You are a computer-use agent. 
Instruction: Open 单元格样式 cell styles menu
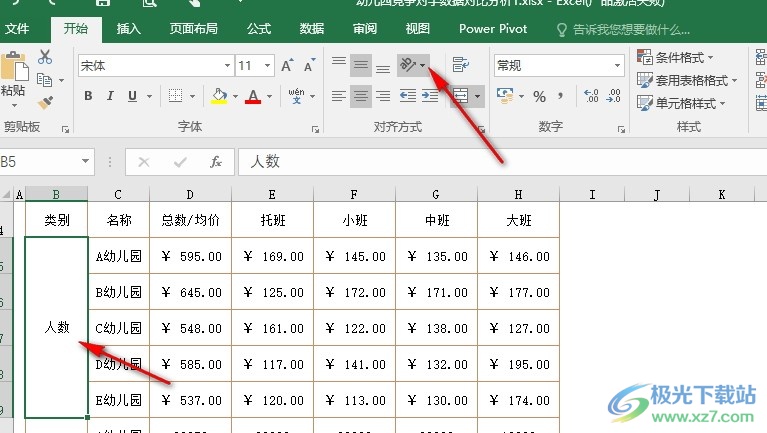(681, 103)
